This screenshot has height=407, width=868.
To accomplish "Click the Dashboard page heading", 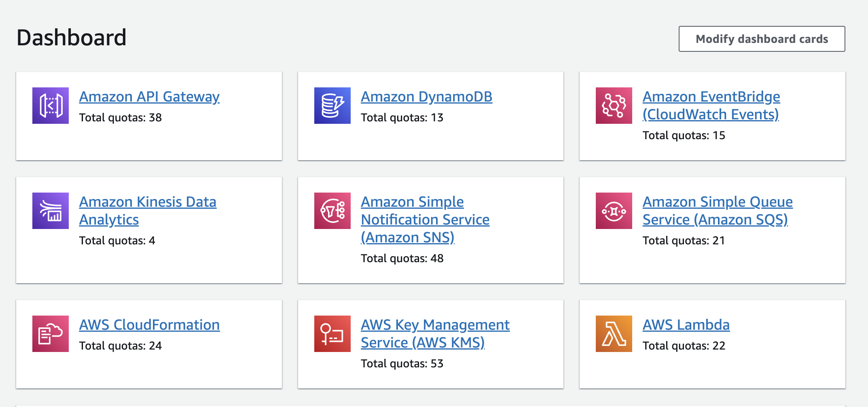I will click(72, 38).
